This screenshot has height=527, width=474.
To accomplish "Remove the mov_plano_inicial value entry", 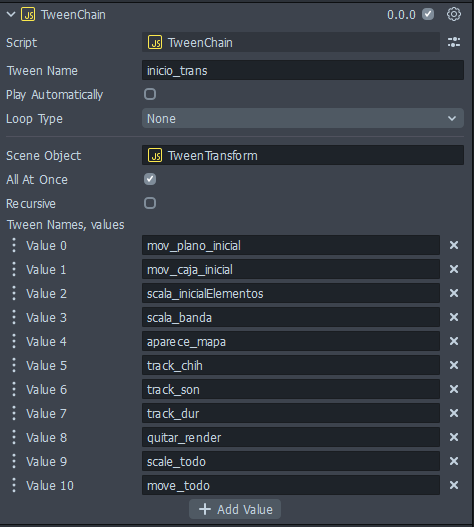I will [x=454, y=245].
